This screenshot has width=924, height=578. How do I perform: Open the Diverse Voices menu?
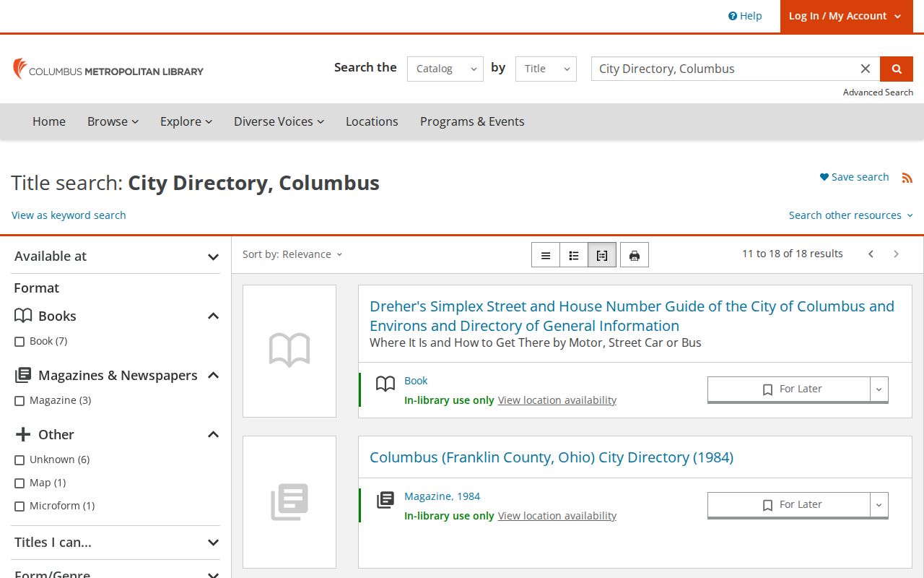pyautogui.click(x=279, y=121)
